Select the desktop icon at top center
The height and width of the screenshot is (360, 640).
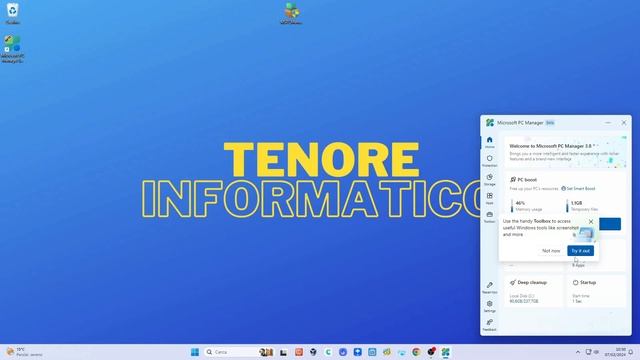(291, 13)
